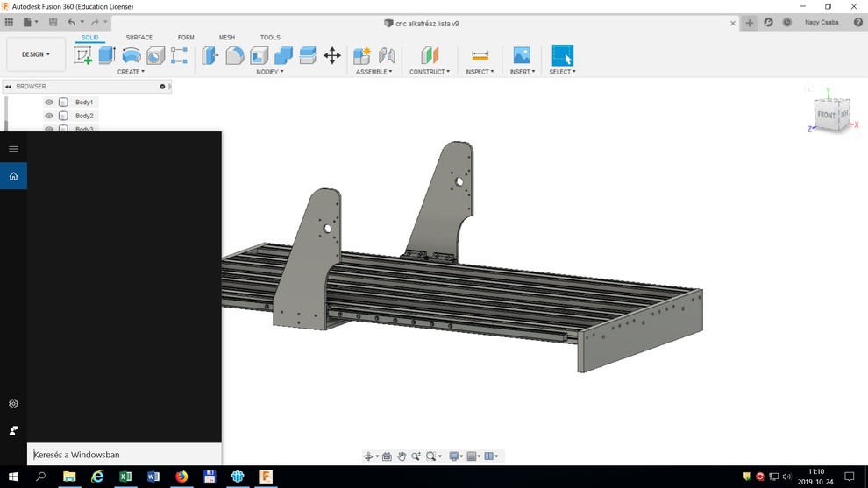Select the Create Sketch tool
The height and width of the screenshot is (488, 868).
pyautogui.click(x=83, y=55)
